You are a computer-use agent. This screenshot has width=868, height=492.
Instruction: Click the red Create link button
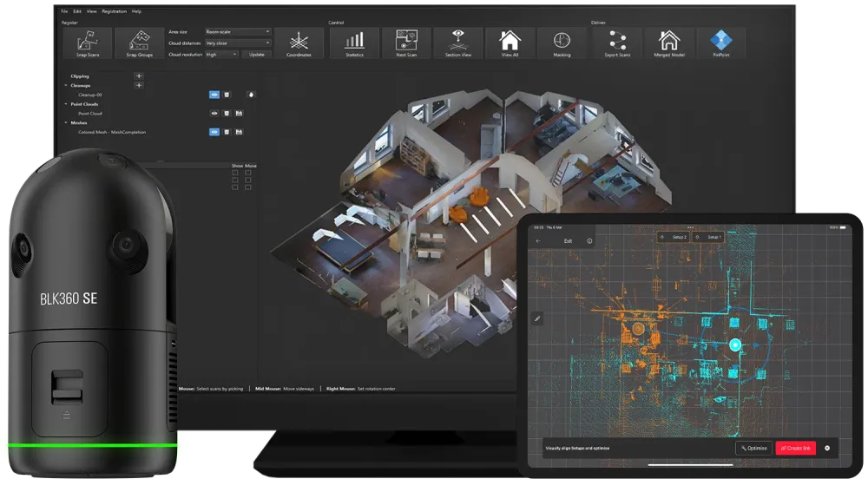796,449
